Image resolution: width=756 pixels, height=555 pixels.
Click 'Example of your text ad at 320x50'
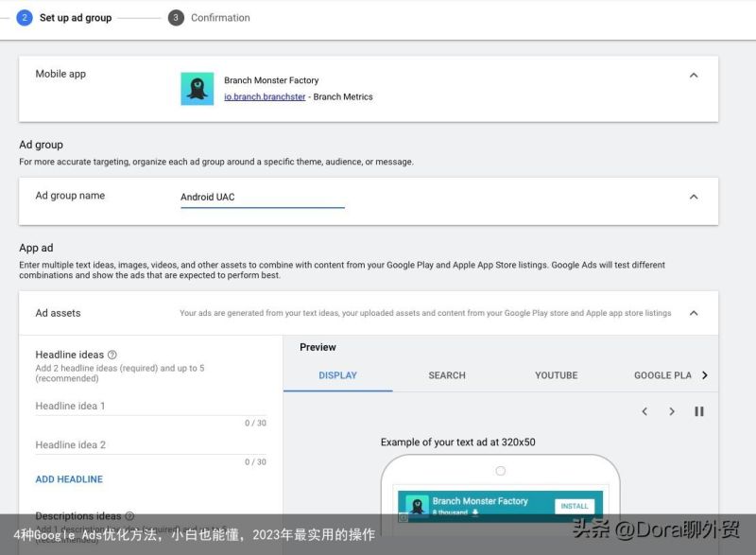pos(457,442)
